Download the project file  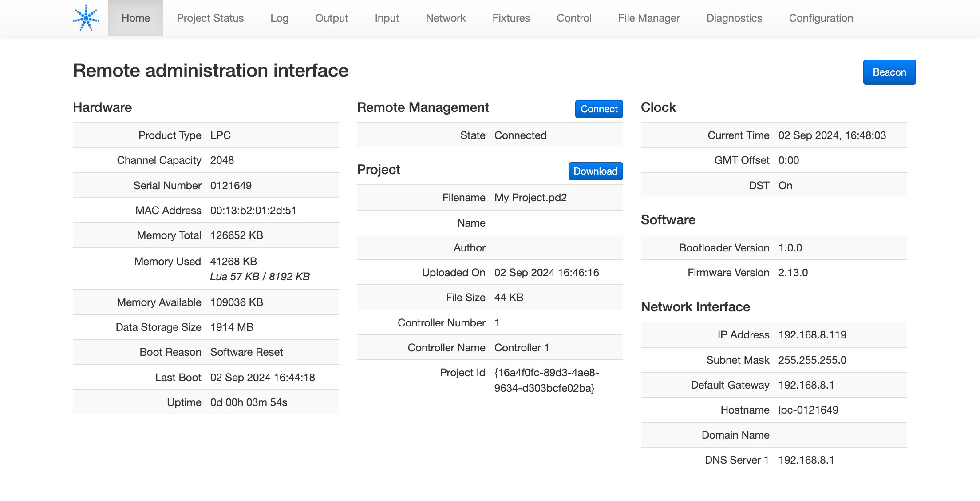595,171
